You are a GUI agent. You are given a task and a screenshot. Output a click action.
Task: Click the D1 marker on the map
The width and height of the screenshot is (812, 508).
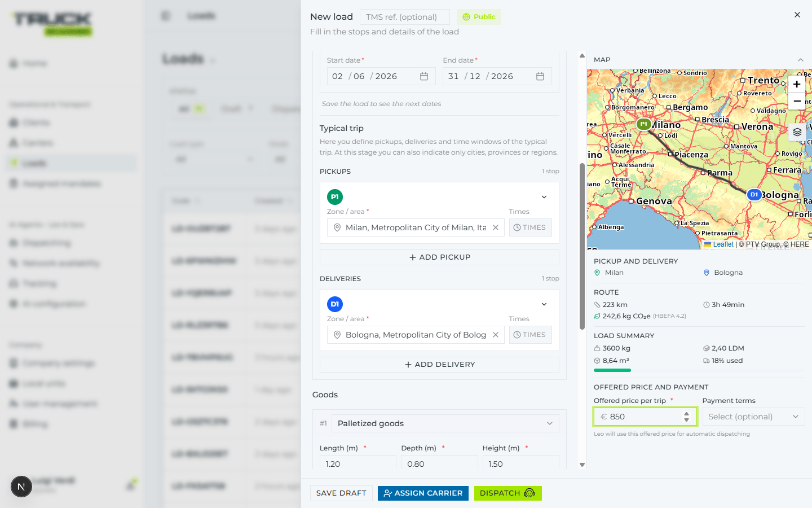point(754,194)
